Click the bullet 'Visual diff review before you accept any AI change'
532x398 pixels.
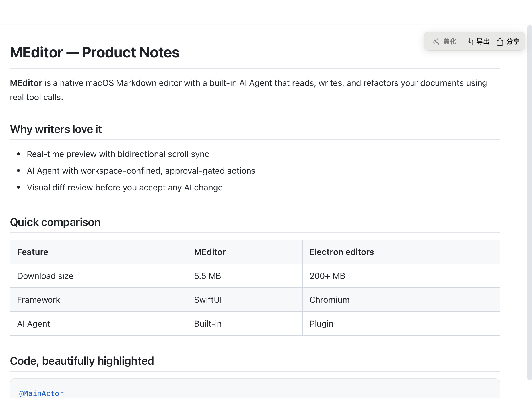125,188
